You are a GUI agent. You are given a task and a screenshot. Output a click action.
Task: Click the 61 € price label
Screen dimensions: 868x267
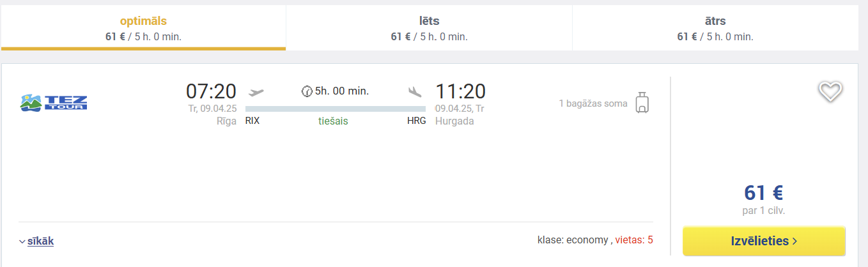coord(764,192)
